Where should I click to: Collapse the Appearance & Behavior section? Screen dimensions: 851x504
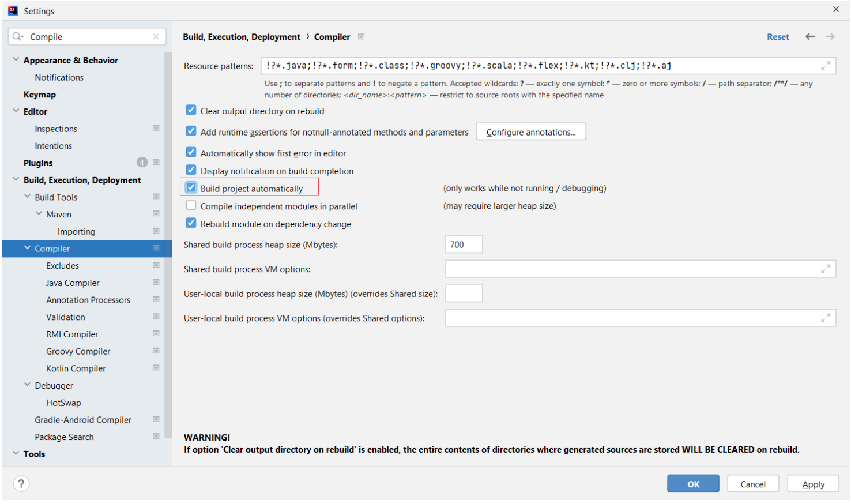click(x=16, y=59)
